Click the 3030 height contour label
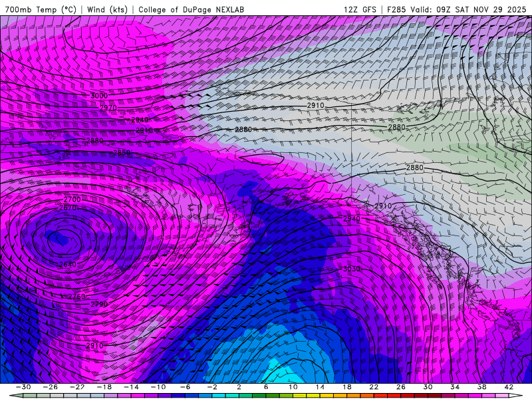The height and width of the screenshot is (399, 532). coord(352,269)
